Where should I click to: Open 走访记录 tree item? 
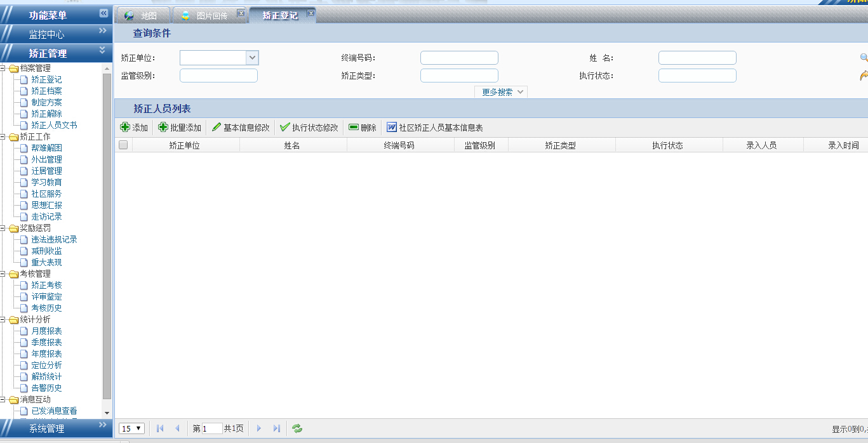(x=46, y=216)
